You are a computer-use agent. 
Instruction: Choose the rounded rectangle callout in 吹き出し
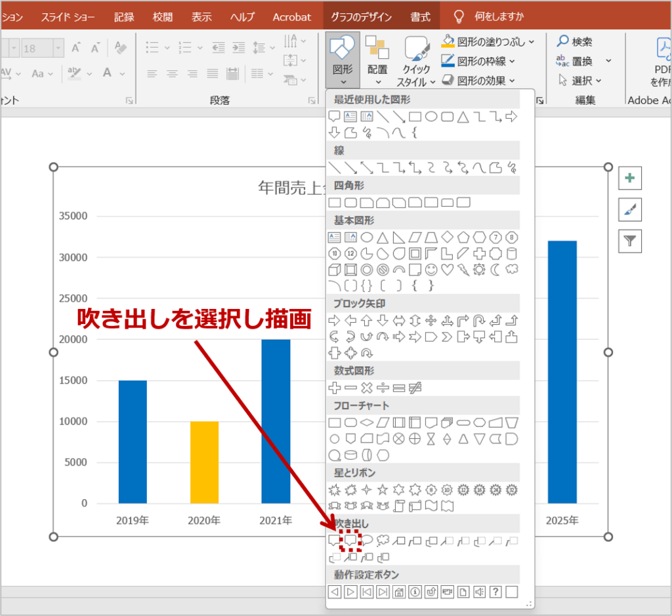coord(350,541)
